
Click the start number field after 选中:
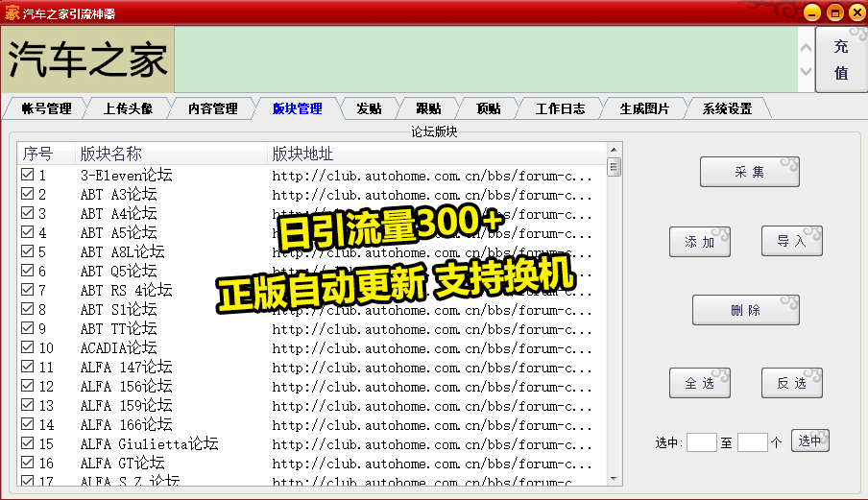[x=701, y=442]
